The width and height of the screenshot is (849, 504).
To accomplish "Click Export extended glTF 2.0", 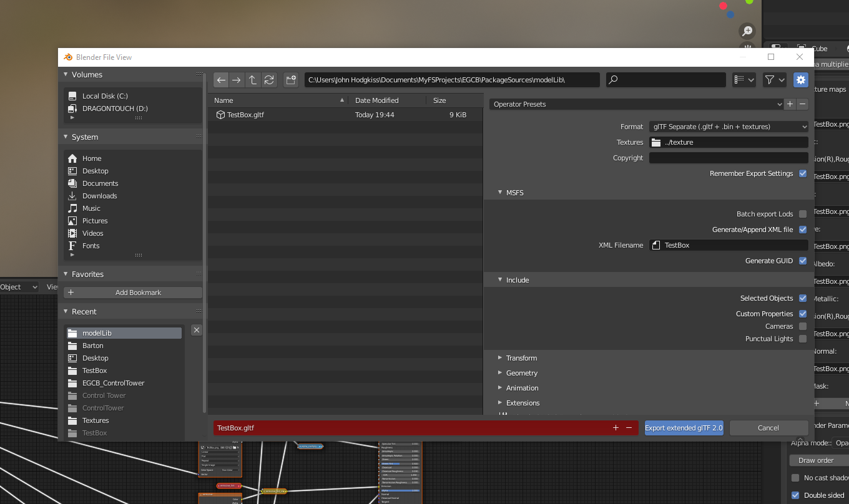I will [684, 428].
